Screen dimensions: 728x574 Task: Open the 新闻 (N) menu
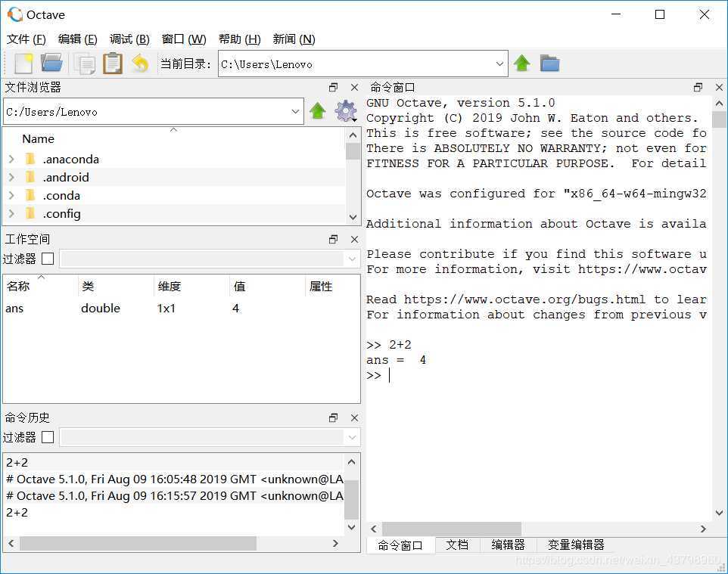pos(294,39)
